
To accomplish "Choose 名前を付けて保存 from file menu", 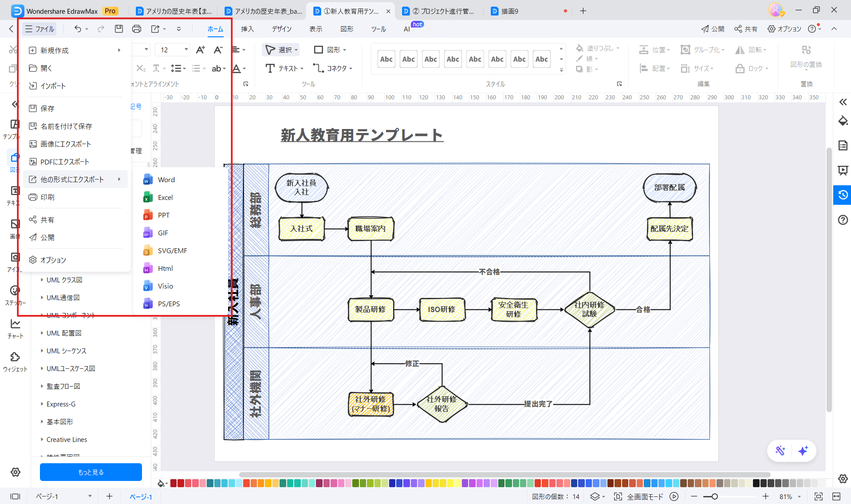I will point(75,126).
